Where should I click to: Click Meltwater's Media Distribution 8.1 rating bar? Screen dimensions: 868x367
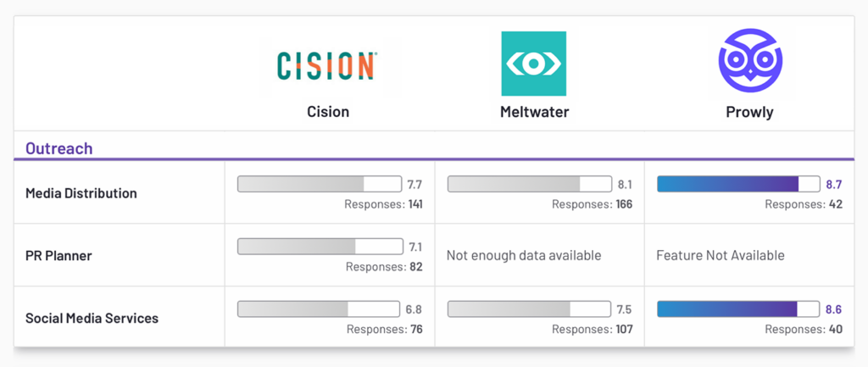coord(529,184)
